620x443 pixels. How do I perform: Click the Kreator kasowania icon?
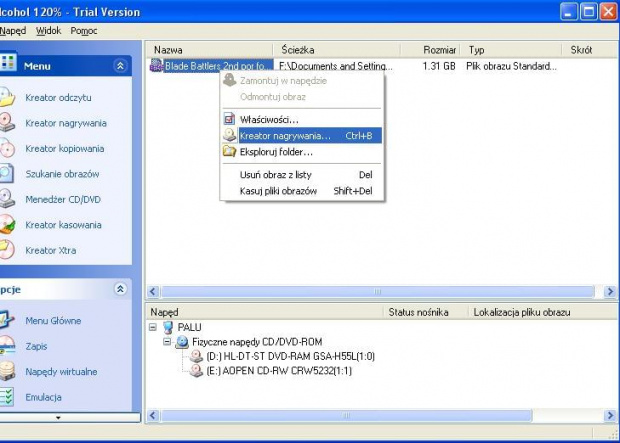click(7, 225)
